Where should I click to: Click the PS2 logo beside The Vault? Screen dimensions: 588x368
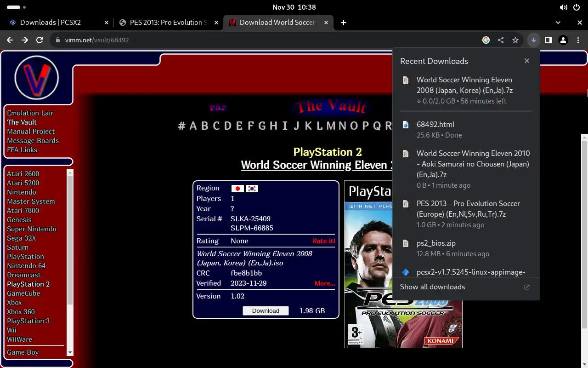pos(218,108)
